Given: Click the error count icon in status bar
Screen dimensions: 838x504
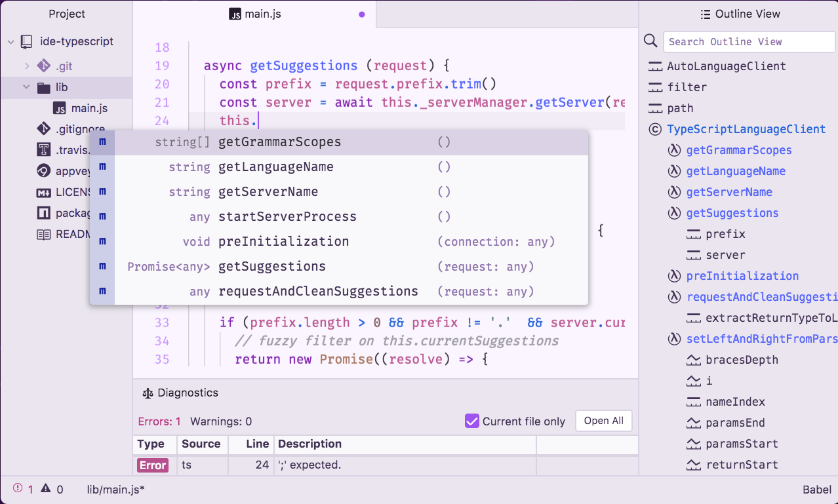Looking at the screenshot, I should pos(17,489).
